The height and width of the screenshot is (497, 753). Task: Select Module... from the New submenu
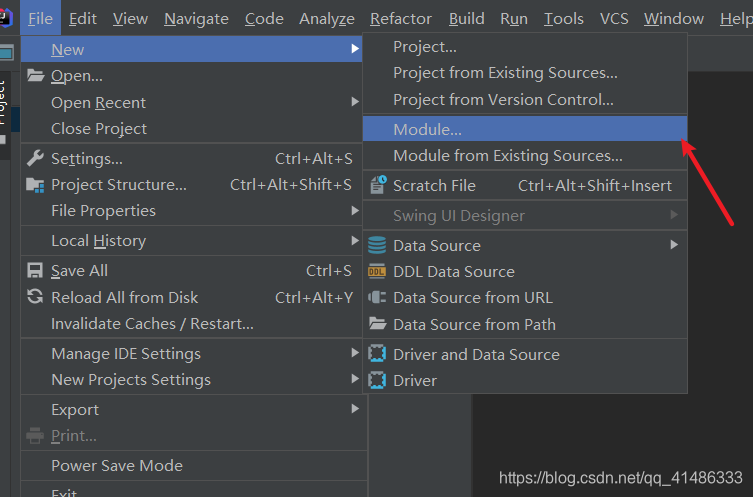(x=427, y=129)
